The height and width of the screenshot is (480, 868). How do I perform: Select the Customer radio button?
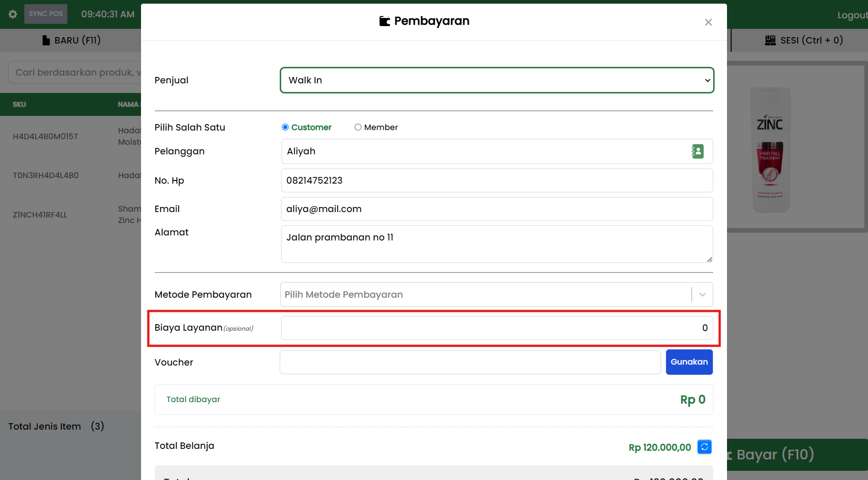pyautogui.click(x=285, y=127)
